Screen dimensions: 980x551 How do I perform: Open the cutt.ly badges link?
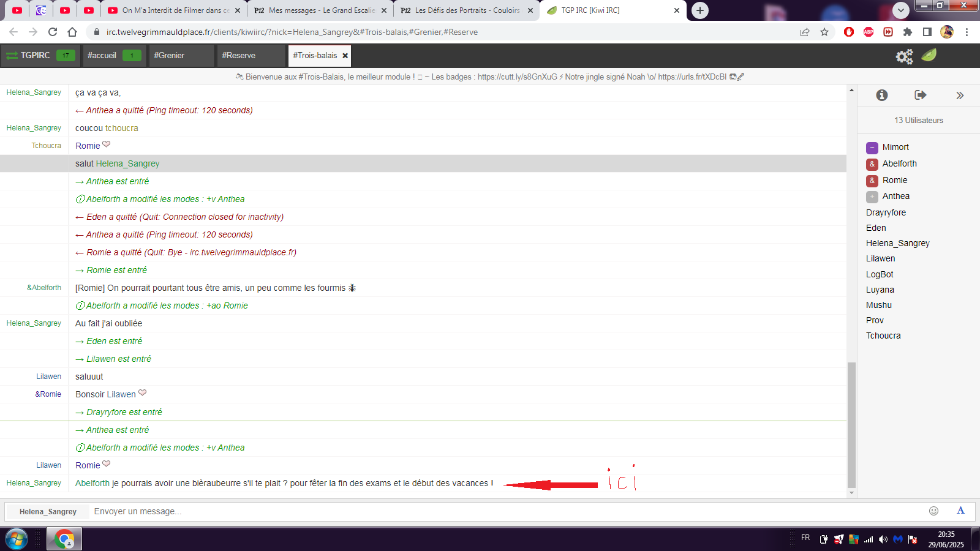518,77
